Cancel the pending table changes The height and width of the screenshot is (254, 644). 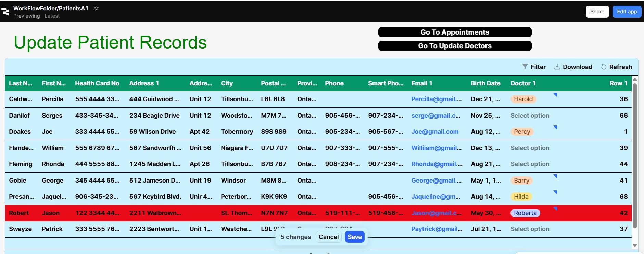point(328,237)
